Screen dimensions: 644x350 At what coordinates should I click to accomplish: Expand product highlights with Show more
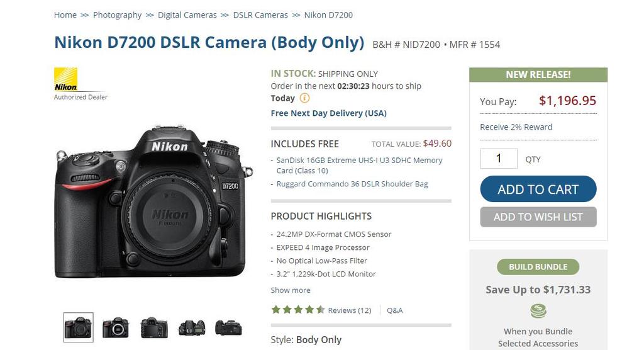(291, 290)
